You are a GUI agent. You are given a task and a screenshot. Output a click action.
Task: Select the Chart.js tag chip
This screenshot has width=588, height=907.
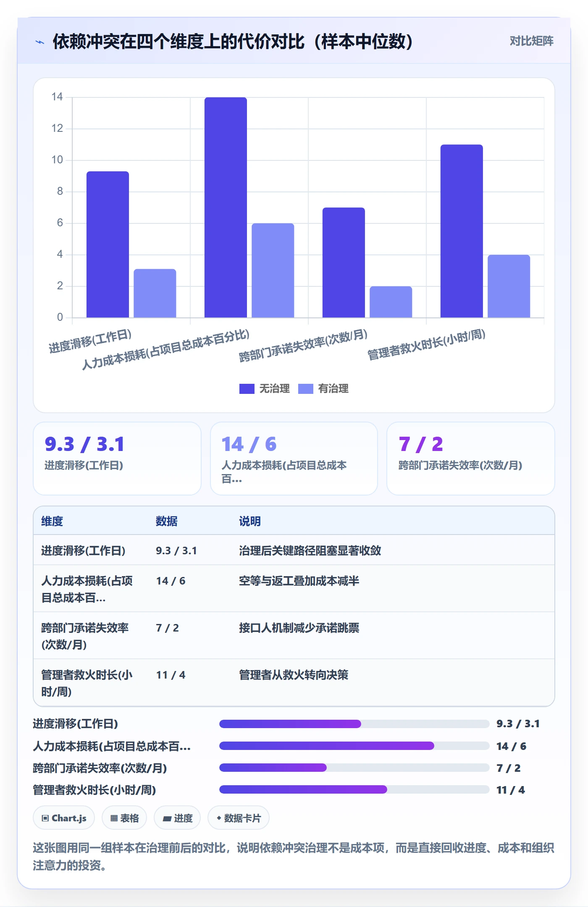coord(64,818)
